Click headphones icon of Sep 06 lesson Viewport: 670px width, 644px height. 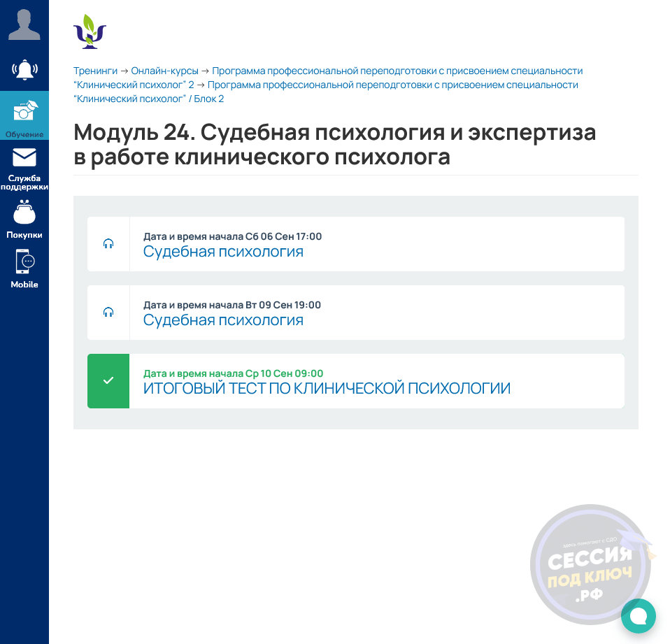[108, 244]
